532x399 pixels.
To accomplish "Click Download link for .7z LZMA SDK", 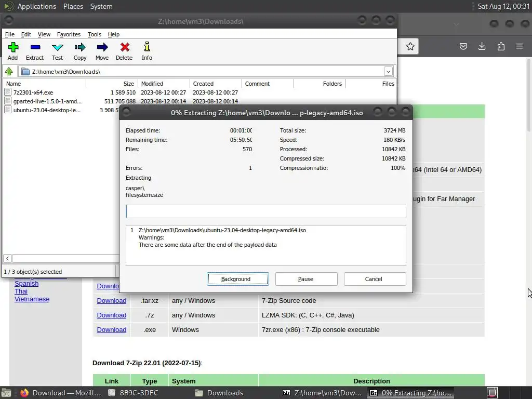I will (x=112, y=315).
